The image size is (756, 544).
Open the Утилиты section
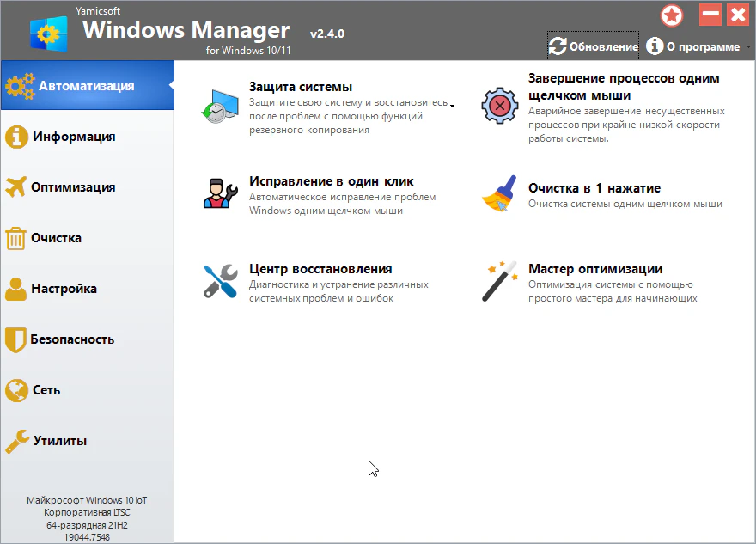click(88, 440)
